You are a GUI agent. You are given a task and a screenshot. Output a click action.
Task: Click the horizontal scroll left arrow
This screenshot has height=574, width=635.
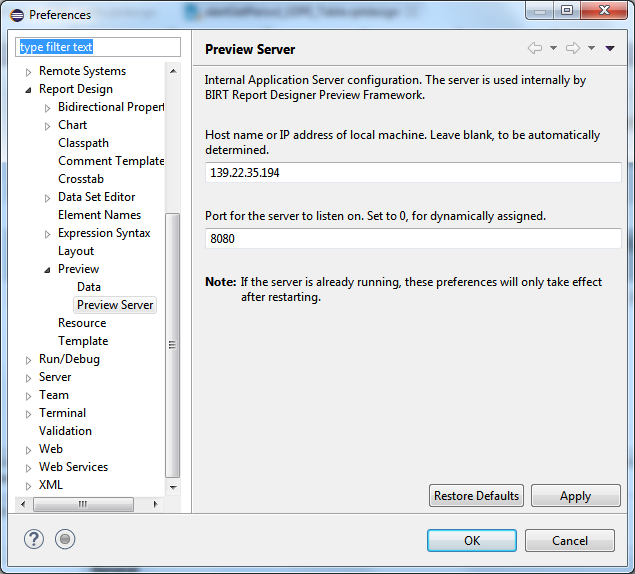(23, 504)
